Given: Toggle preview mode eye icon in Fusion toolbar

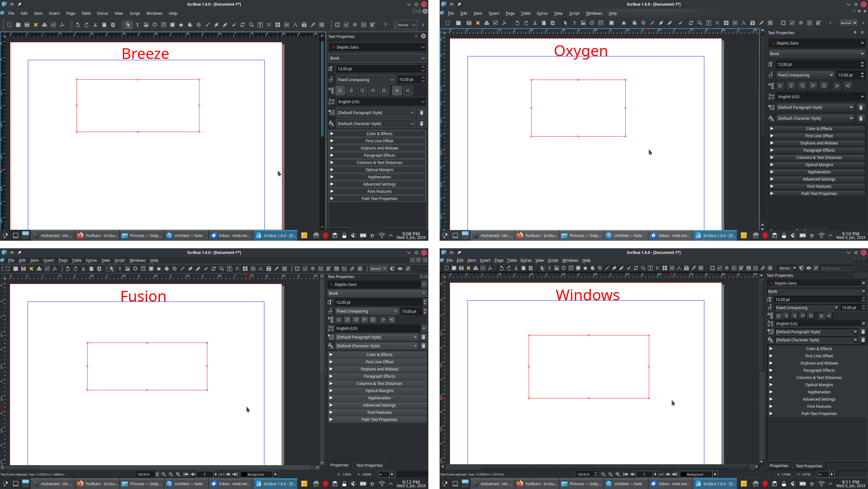Looking at the screenshot, I should pyautogui.click(x=400, y=269).
